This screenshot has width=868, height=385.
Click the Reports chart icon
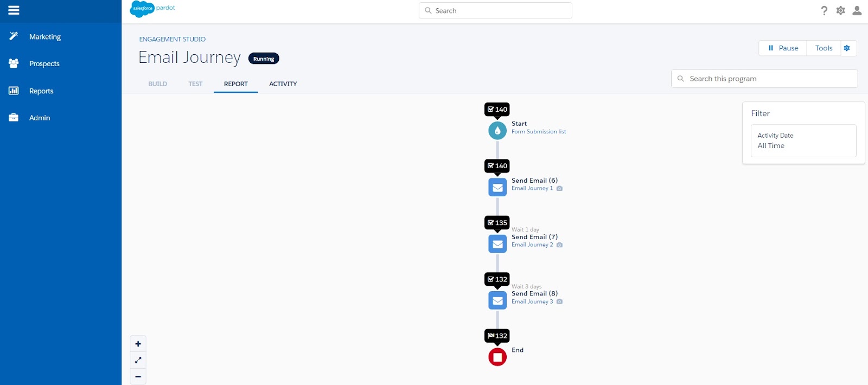coord(14,91)
